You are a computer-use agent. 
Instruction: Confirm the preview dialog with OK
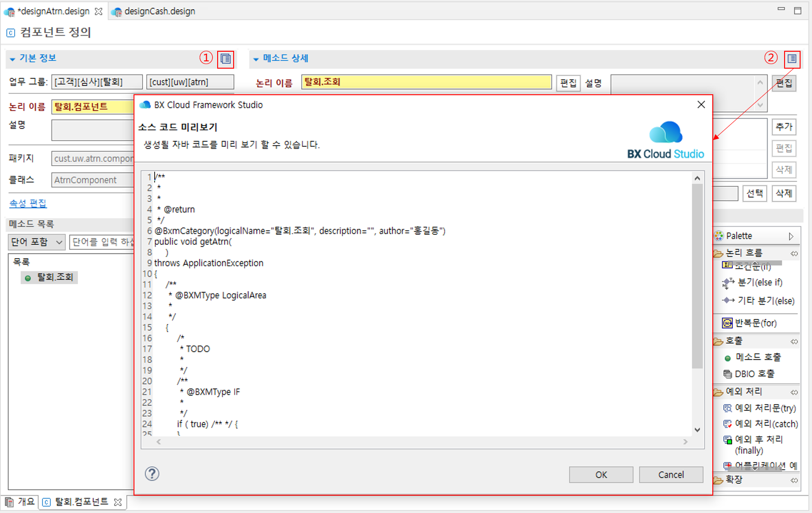[x=600, y=475]
